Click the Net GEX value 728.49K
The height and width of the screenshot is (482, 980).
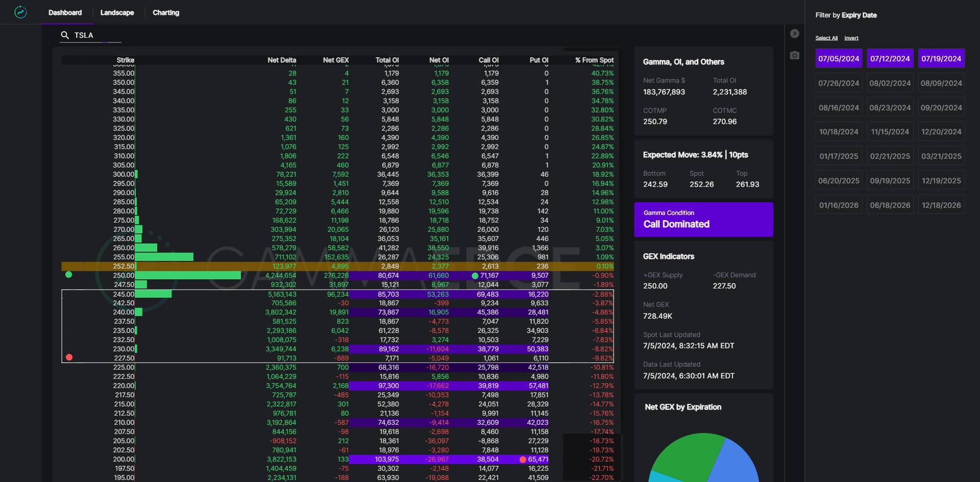click(658, 316)
